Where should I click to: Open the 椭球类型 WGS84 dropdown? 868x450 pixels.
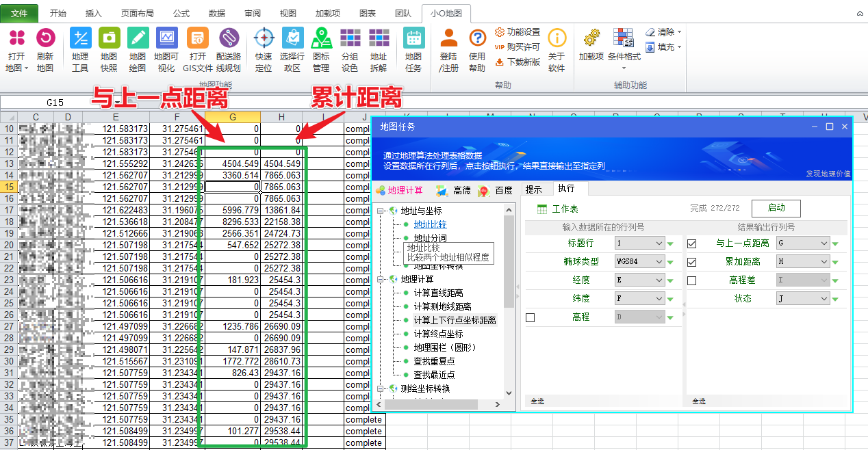pyautogui.click(x=639, y=262)
